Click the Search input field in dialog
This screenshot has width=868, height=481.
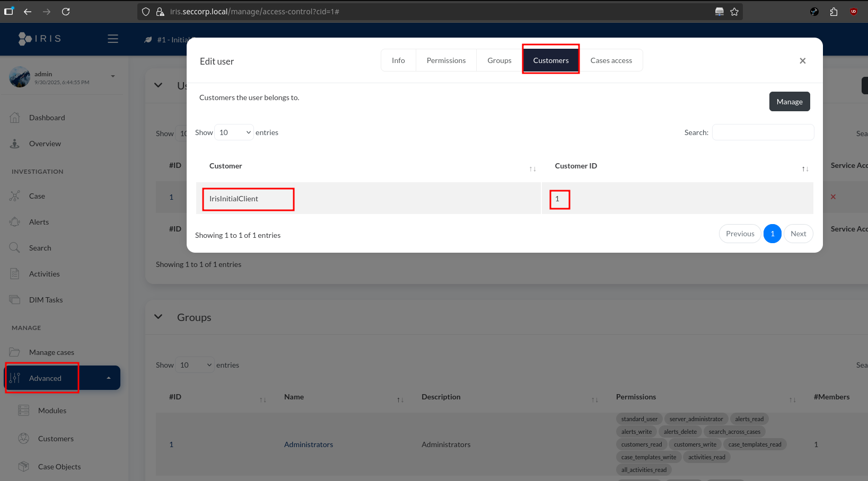(762, 132)
